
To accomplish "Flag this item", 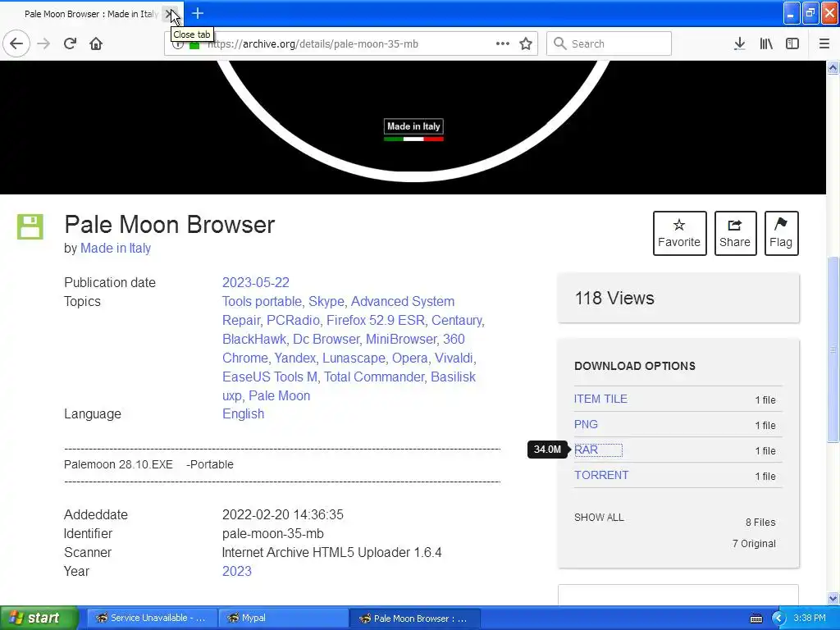I will (782, 233).
